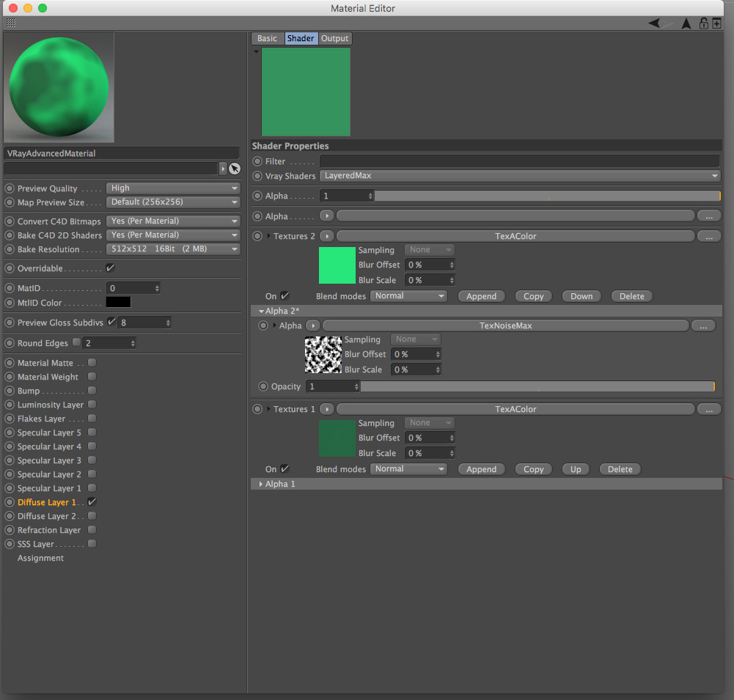Click the back navigation arrow icon
This screenshot has height=700, width=734.
pos(654,23)
